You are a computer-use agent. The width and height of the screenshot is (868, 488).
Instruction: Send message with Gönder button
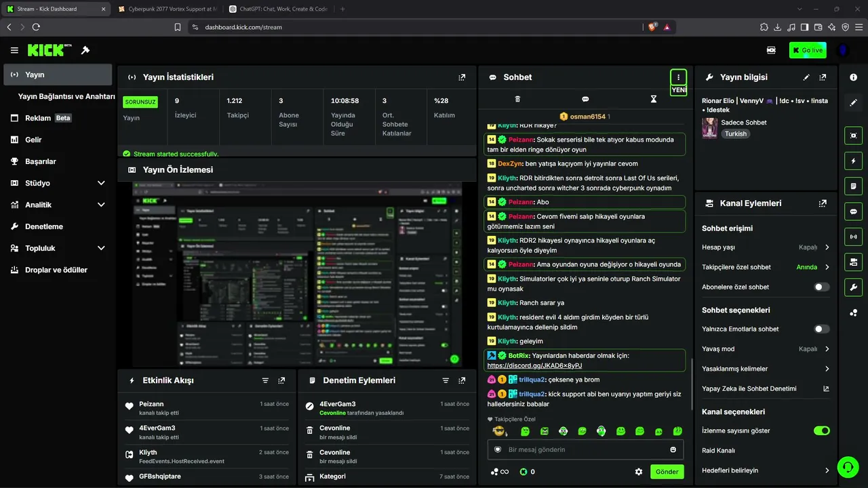667,472
